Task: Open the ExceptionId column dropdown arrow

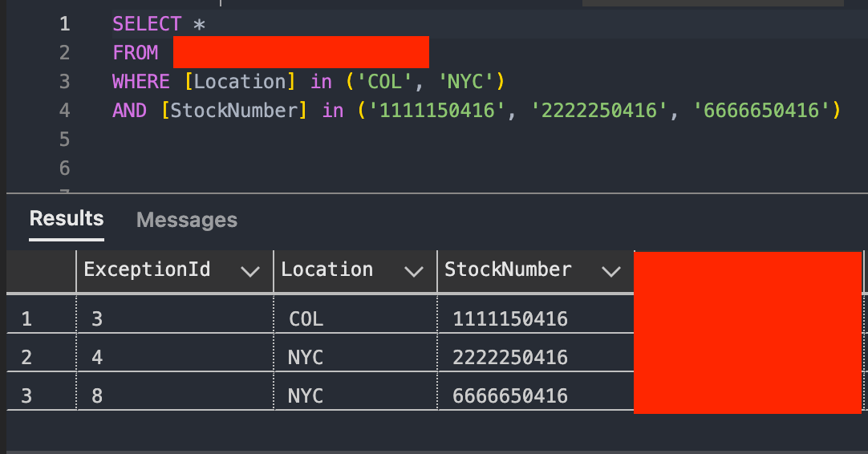Action: coord(250,271)
